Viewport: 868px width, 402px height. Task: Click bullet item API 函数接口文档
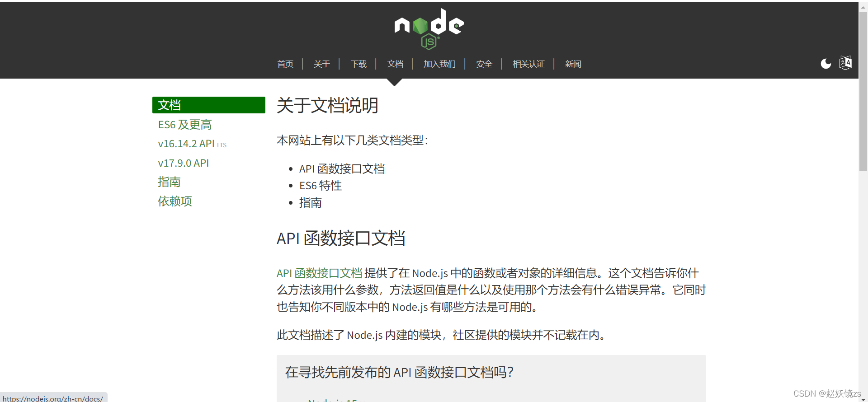pyautogui.click(x=342, y=169)
